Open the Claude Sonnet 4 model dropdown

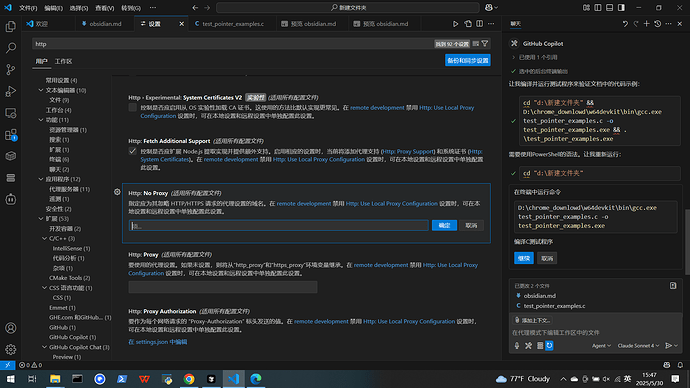pos(638,346)
